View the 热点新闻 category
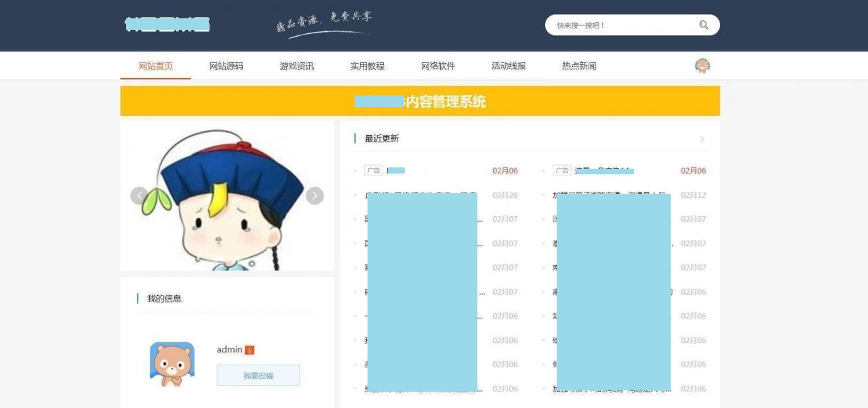This screenshot has height=408, width=868. [579, 66]
